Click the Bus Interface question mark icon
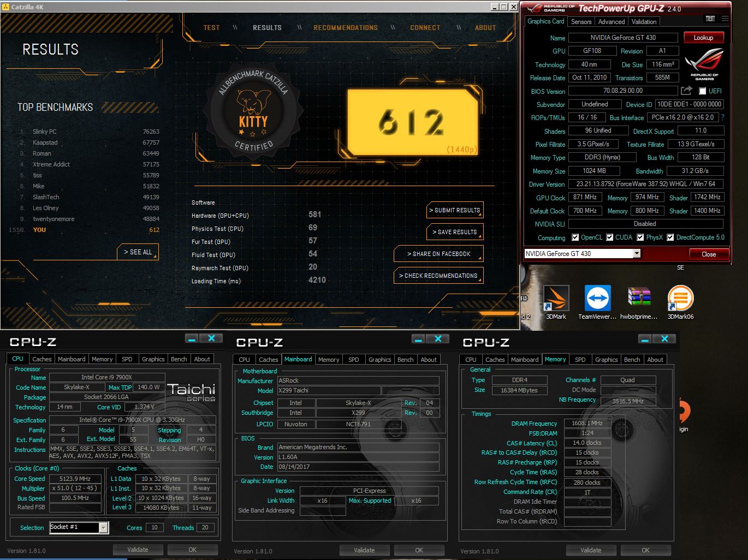The image size is (748, 560). point(723,117)
